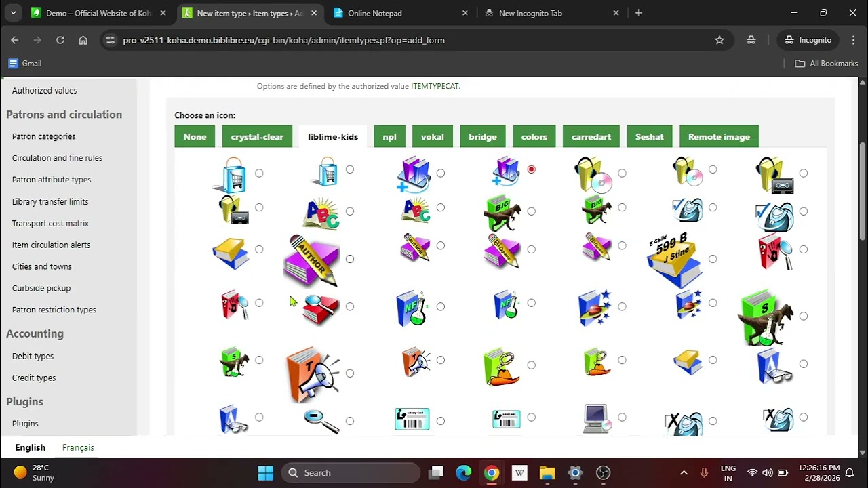Choose radio beside large green dinosaur S book
The height and width of the screenshot is (488, 868).
[804, 316]
